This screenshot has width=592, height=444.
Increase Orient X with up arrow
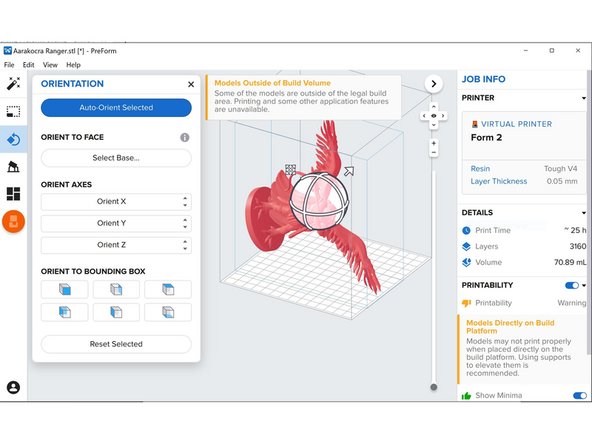[x=185, y=198]
